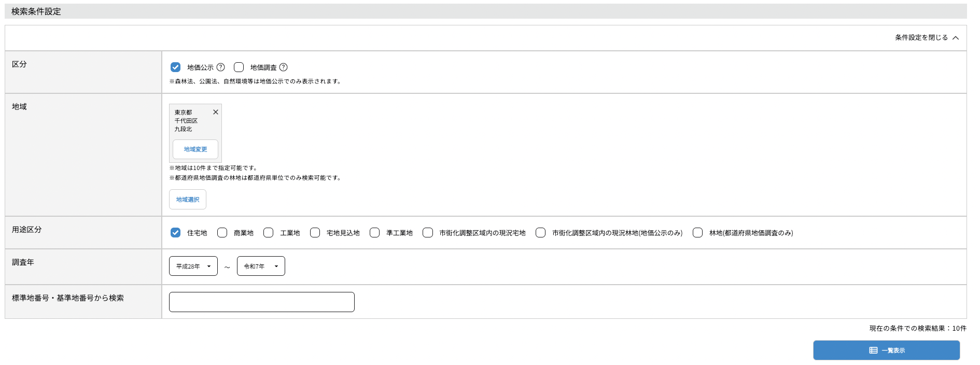This screenshot has height=365, width=980.
Task: Click help icon next to 地価公示
Action: tap(221, 67)
